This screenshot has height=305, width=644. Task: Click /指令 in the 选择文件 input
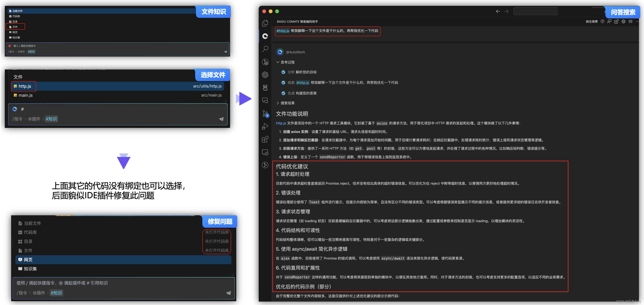[x=18, y=119]
